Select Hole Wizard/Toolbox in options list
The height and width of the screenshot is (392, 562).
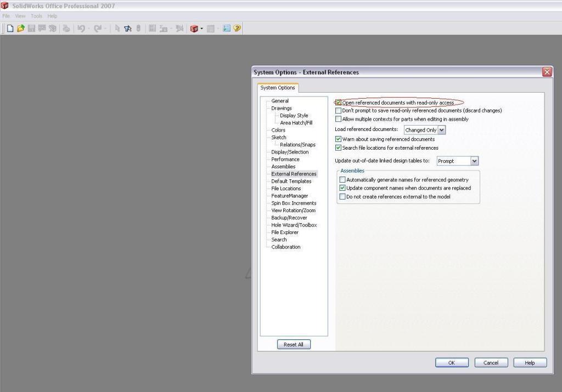pos(294,225)
